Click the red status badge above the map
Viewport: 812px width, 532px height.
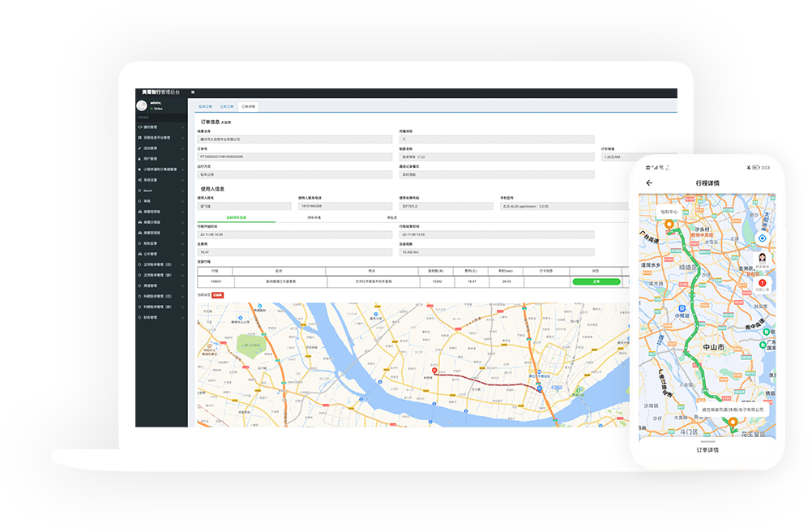pos(217,296)
